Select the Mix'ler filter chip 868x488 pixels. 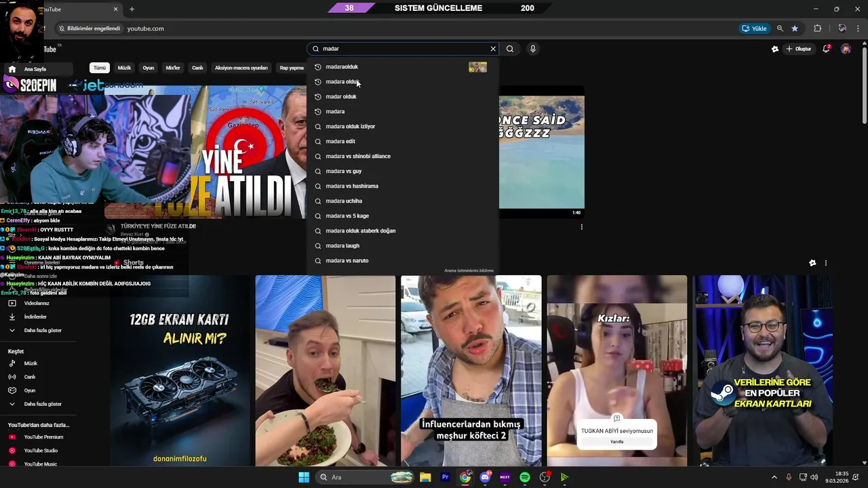173,68
